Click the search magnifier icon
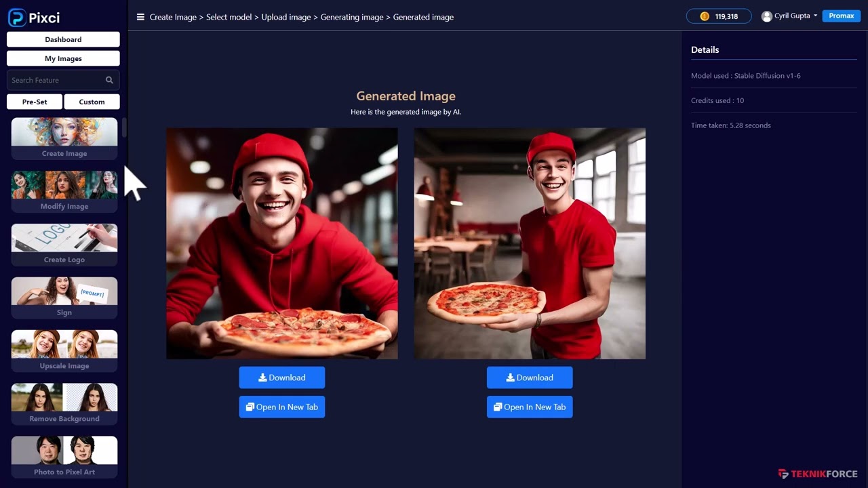 click(109, 80)
